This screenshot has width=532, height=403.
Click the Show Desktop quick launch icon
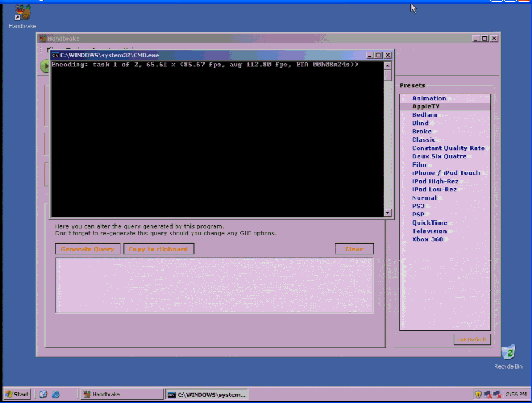coord(43,394)
